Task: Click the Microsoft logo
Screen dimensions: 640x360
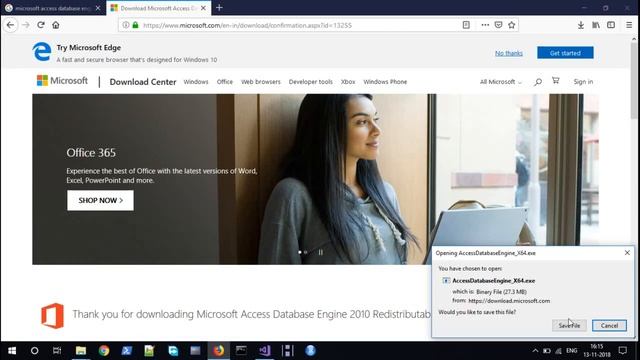Action: pyautogui.click(x=62, y=81)
